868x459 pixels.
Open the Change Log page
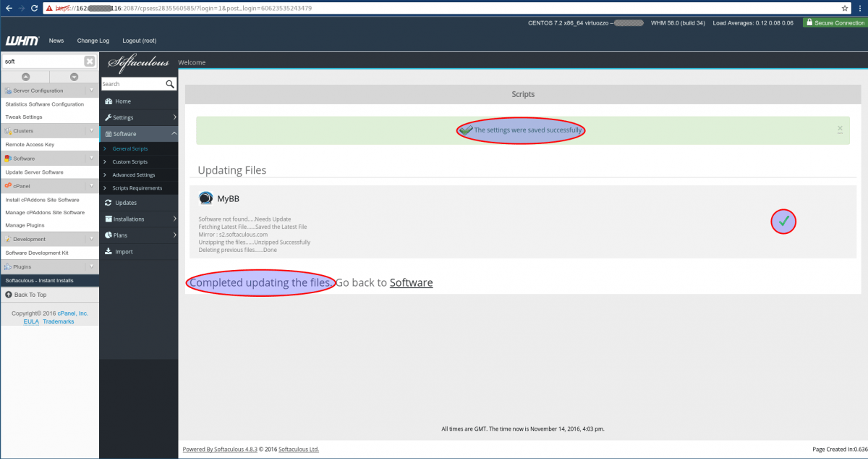[93, 41]
